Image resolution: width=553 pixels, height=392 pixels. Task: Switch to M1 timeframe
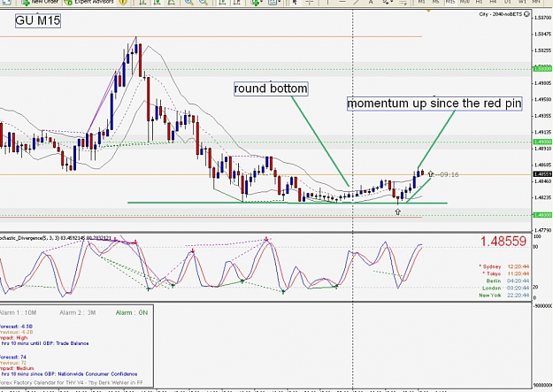[422, 2]
